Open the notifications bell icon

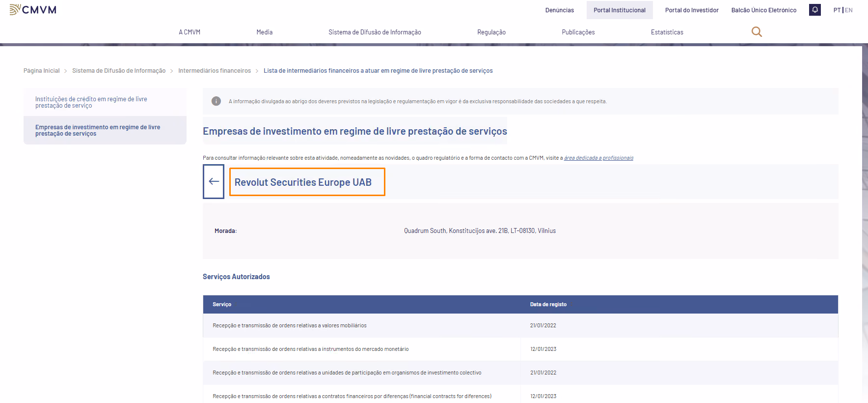(815, 10)
